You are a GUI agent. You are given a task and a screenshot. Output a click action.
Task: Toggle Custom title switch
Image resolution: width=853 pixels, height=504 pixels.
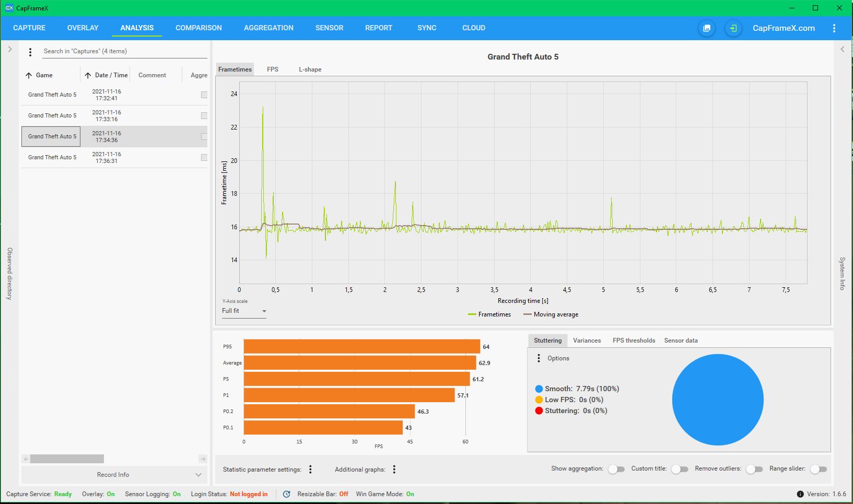pos(680,469)
